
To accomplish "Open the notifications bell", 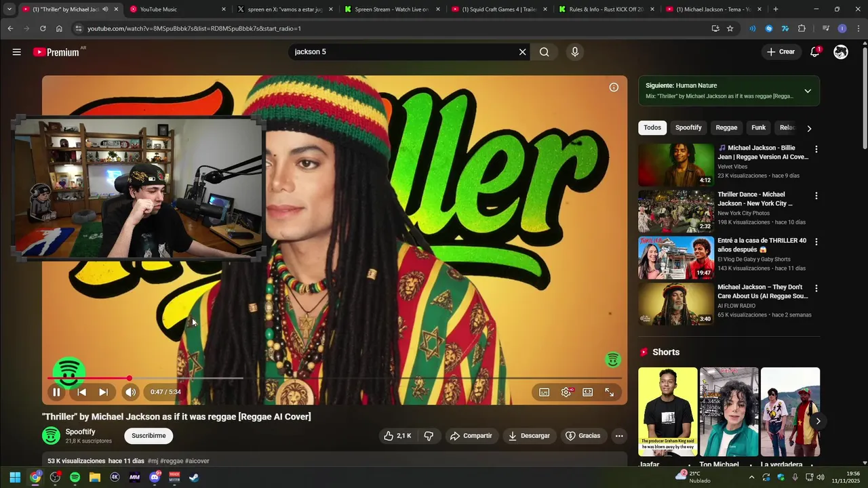I will pos(815,52).
